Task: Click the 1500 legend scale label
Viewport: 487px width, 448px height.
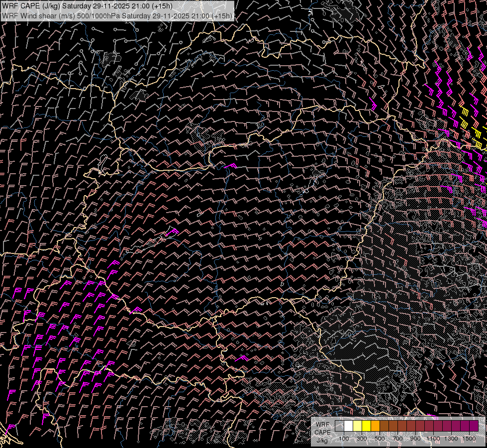Action: (x=469, y=439)
